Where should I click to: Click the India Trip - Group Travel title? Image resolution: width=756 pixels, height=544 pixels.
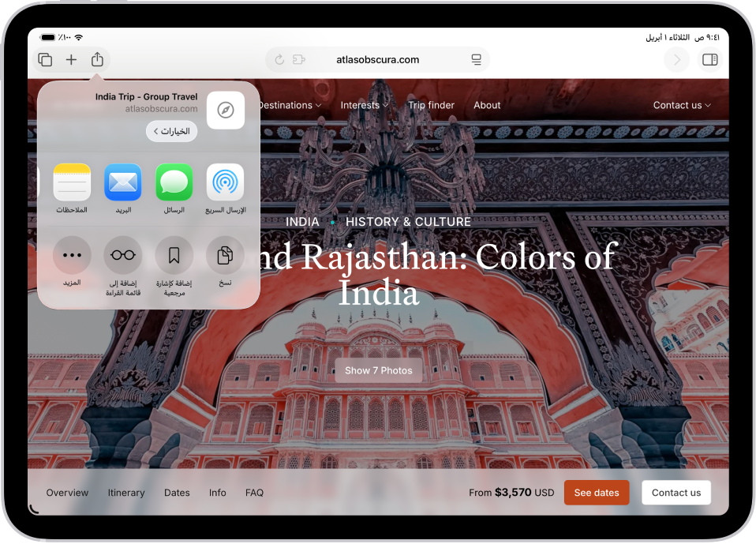[147, 96]
